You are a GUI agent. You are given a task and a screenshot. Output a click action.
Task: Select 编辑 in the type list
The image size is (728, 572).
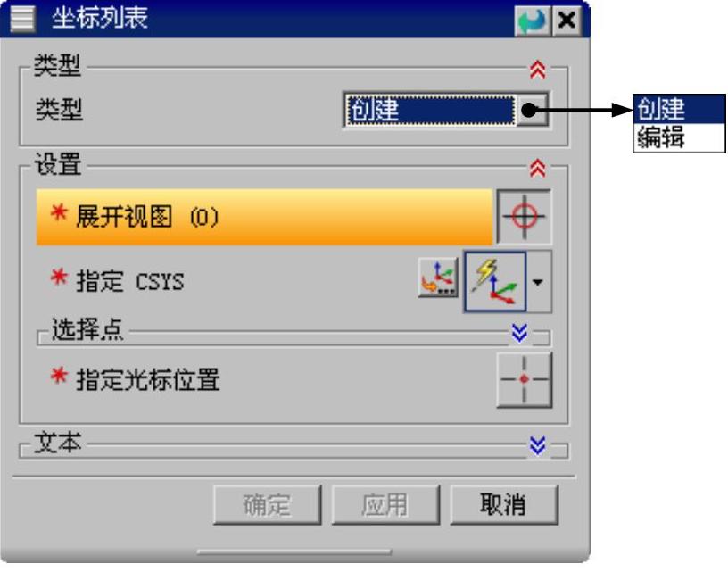679,137
